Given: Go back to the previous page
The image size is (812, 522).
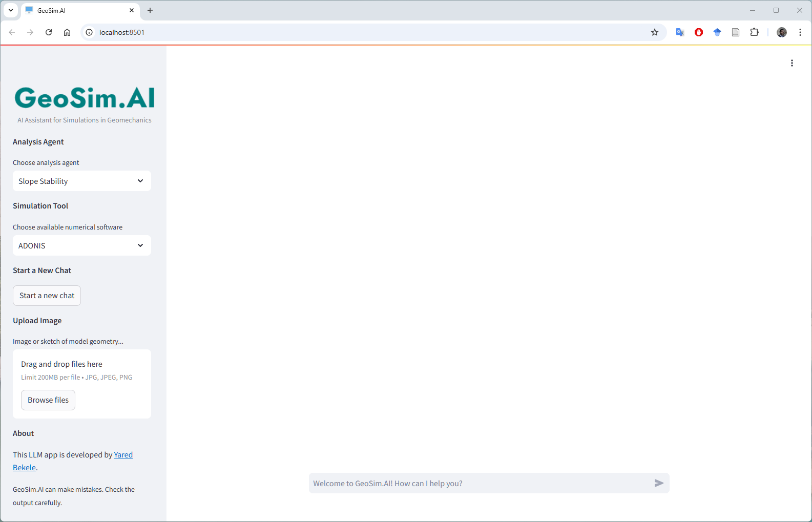Looking at the screenshot, I should (x=12, y=32).
